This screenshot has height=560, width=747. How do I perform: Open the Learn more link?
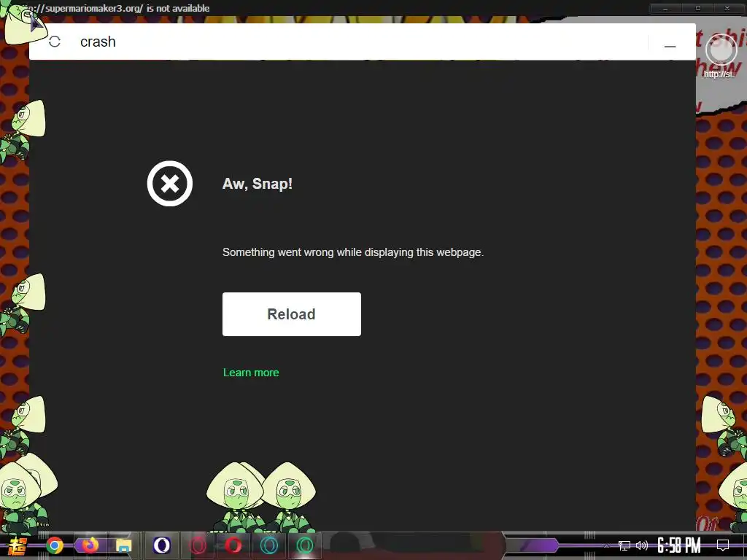click(x=251, y=373)
